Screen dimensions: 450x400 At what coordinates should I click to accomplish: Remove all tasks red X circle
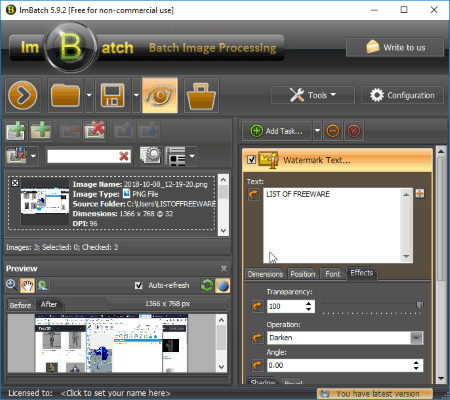[x=354, y=131]
